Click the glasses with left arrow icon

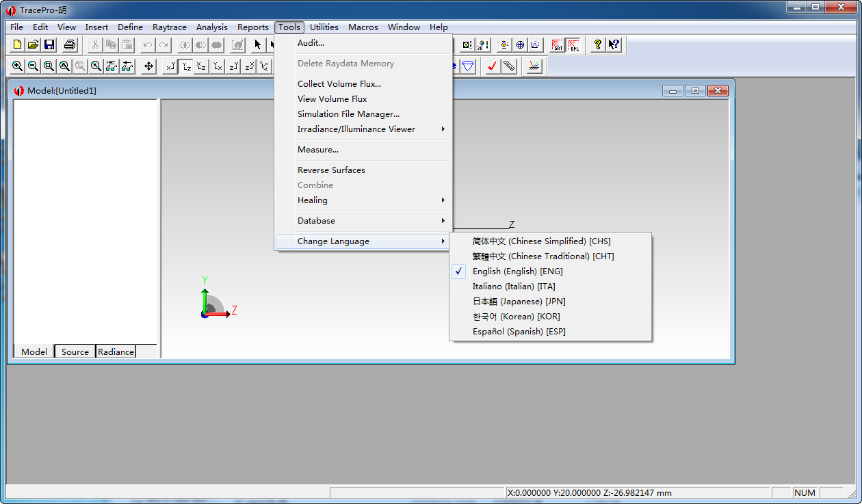tap(128, 66)
